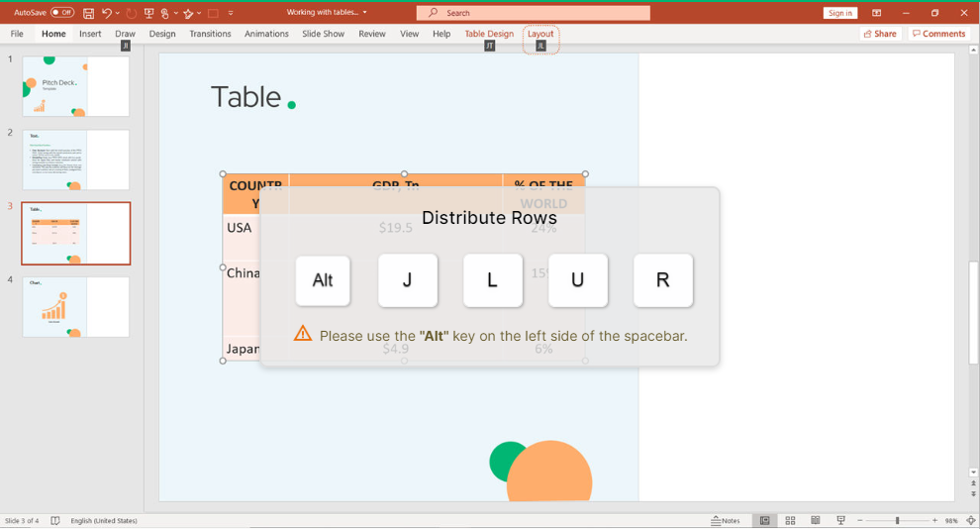This screenshot has width=980, height=529.
Task: Click the touch/mouse mode icon
Action: pos(165,13)
